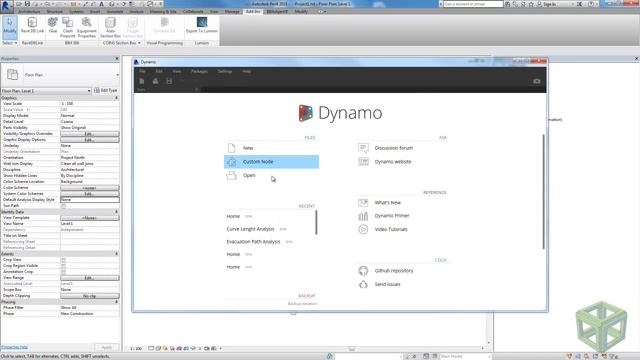Open the Help menu in Dynamo
This screenshot has height=360, width=640.
tap(247, 71)
